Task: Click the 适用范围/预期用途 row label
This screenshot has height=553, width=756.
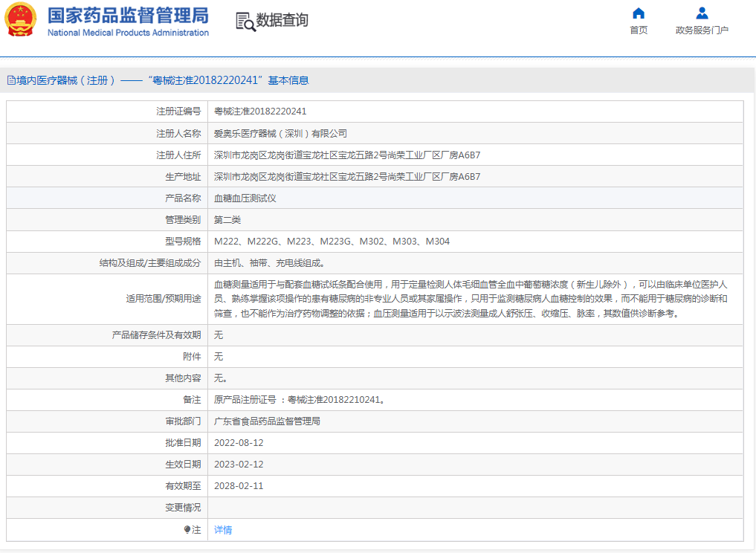Action: [164, 299]
